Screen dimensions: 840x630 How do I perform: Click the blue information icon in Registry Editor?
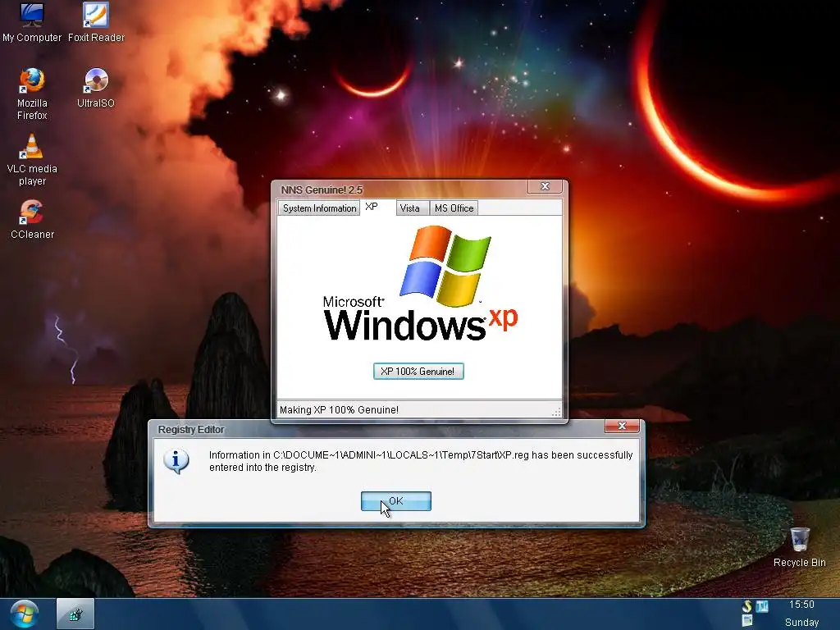176,461
